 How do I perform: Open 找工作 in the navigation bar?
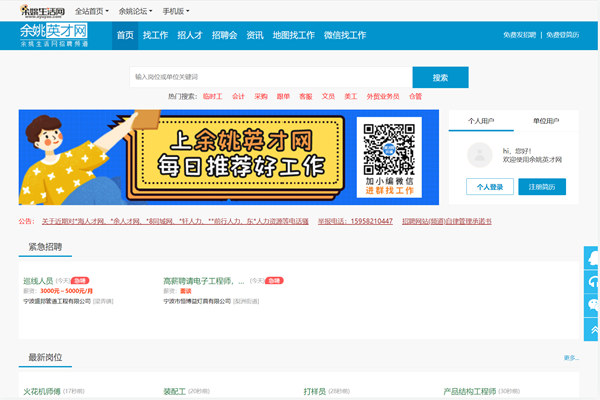155,35
